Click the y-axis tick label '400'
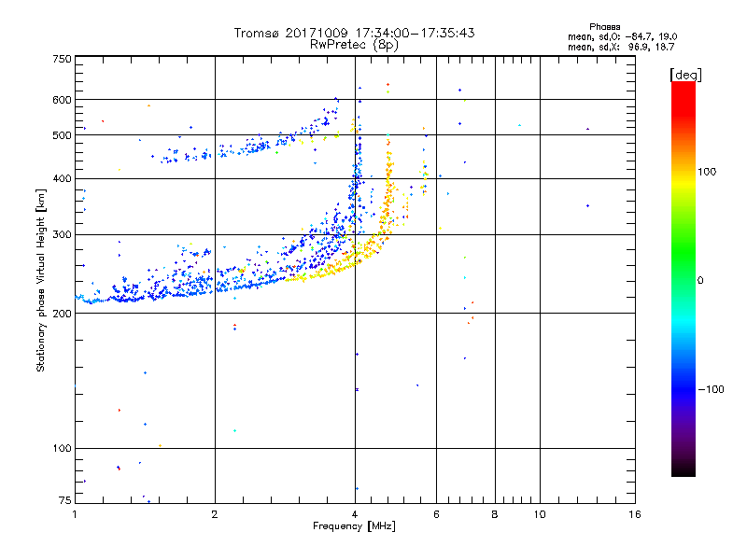 coord(62,179)
